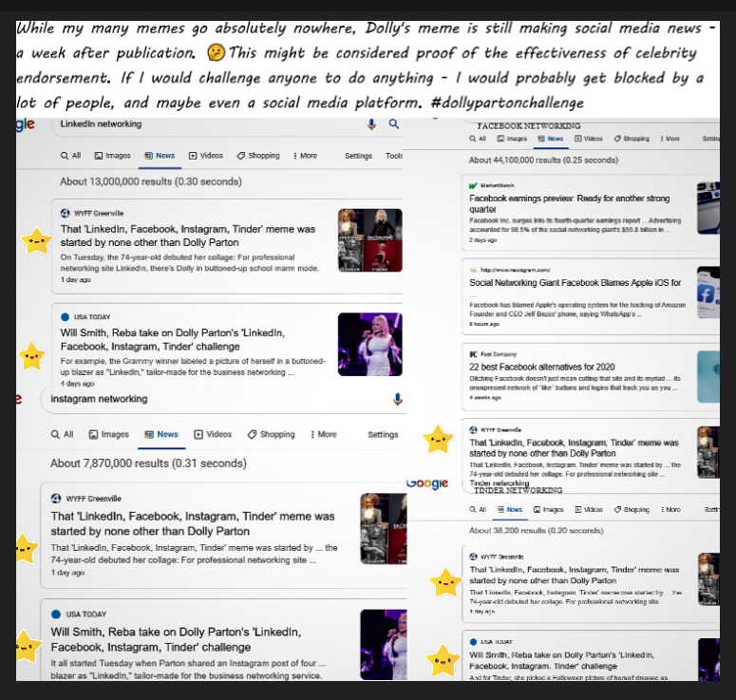Open Images tab in instagram networking results
Image resolution: width=736 pixels, height=700 pixels.
[x=109, y=434]
